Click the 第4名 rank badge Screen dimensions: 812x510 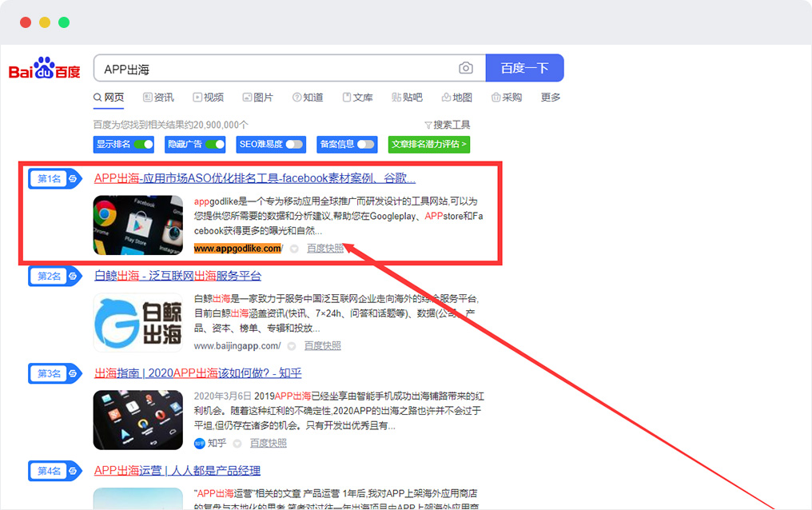(55, 471)
